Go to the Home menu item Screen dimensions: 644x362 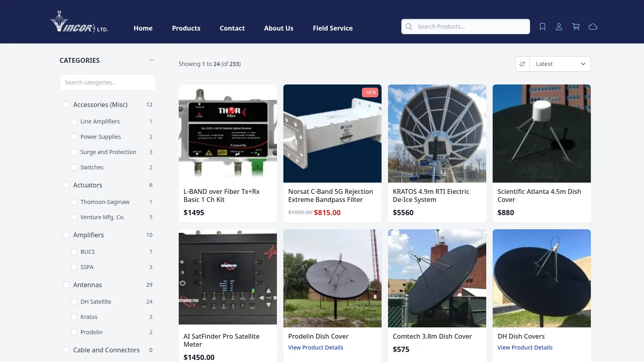(x=143, y=28)
